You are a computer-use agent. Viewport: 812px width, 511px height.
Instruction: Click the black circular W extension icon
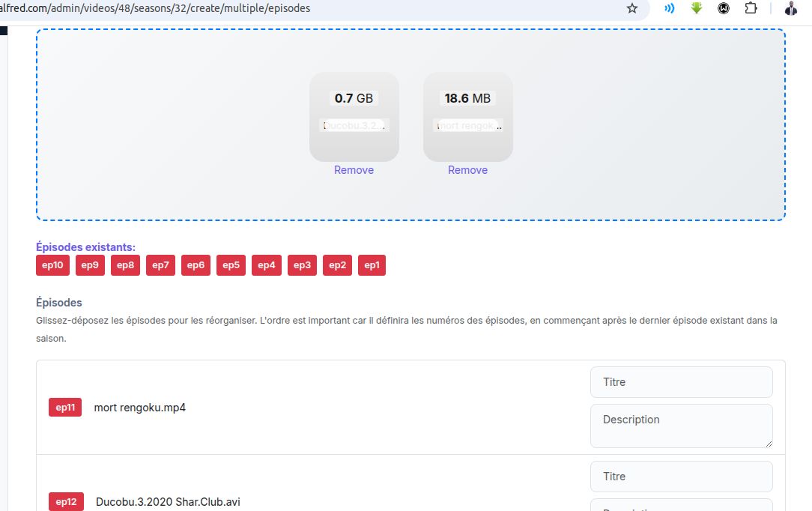point(724,9)
